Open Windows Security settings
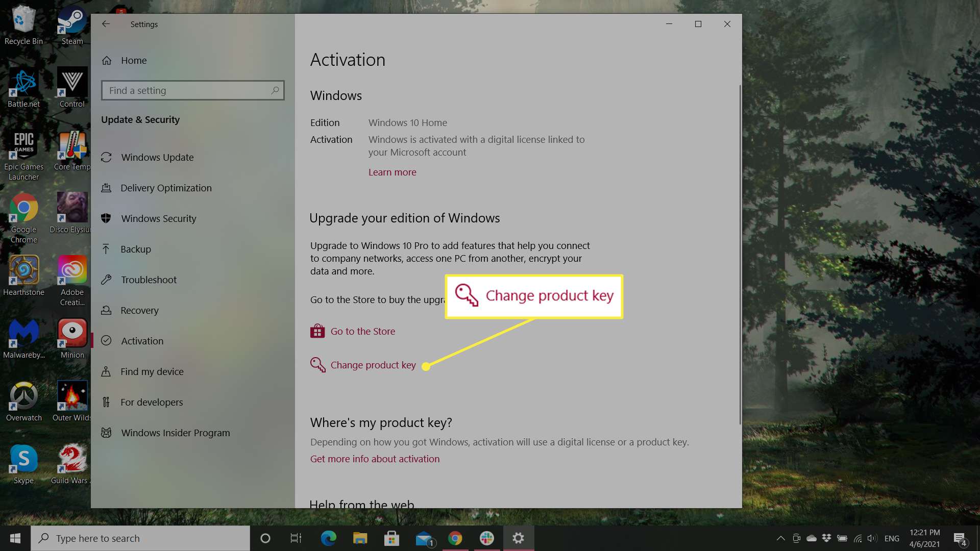The width and height of the screenshot is (980, 551). point(158,218)
